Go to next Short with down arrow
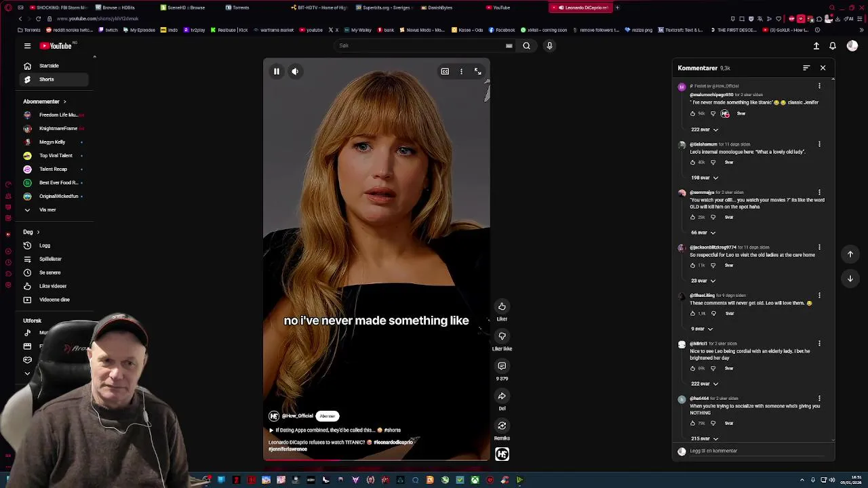 click(x=850, y=279)
